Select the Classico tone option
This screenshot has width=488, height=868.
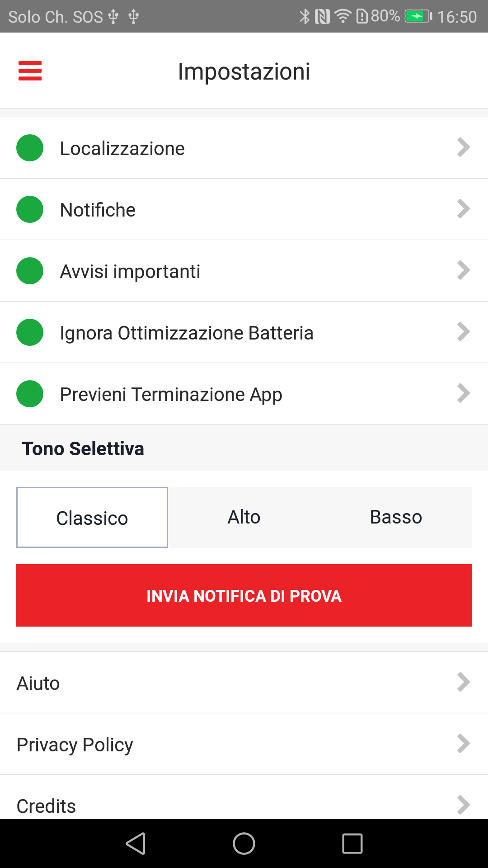92,518
